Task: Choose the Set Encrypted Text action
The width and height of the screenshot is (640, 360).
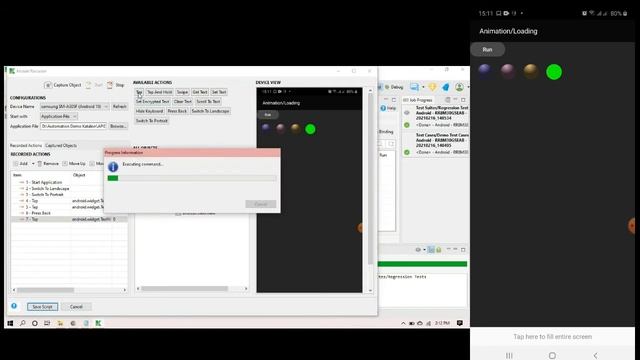Action: point(153,102)
